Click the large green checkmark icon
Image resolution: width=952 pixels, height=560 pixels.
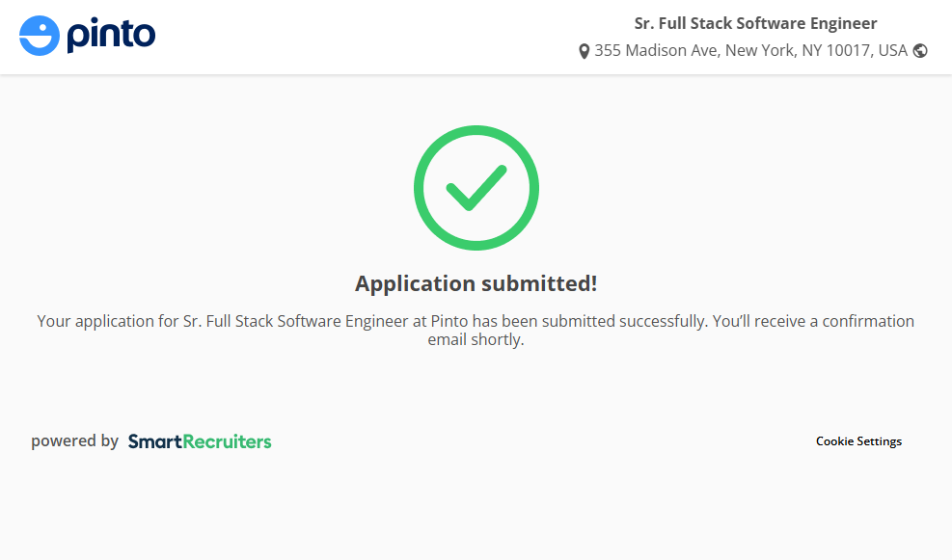point(476,189)
